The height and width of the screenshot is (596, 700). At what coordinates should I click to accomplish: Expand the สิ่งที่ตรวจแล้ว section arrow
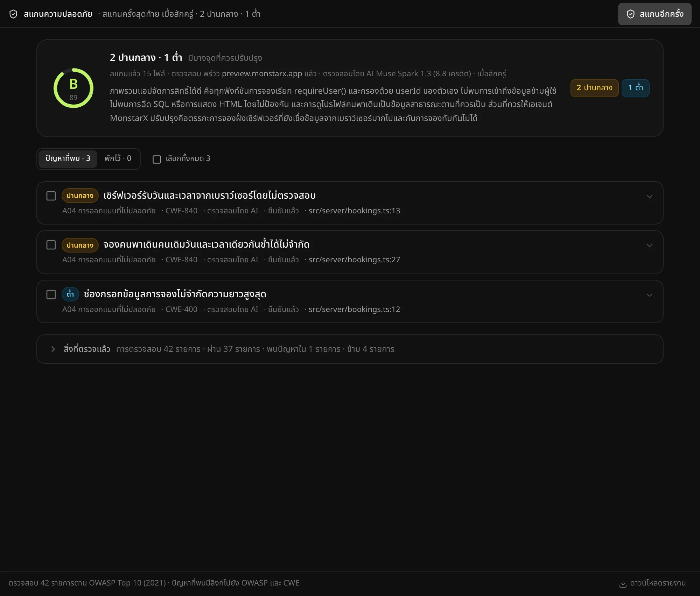click(53, 349)
